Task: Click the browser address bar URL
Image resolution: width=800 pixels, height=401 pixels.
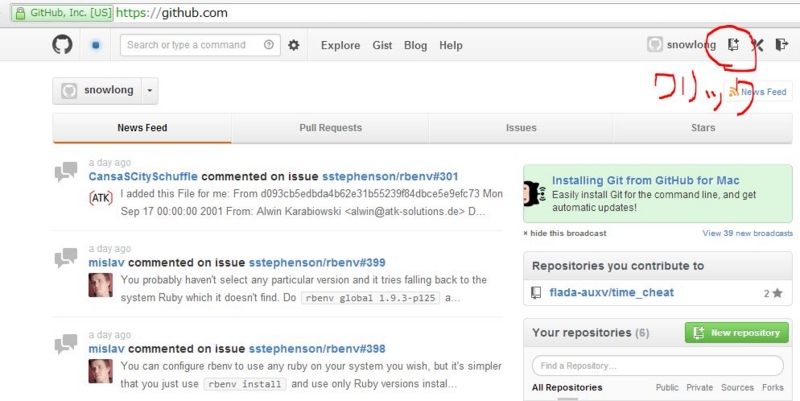Action: tap(172, 13)
